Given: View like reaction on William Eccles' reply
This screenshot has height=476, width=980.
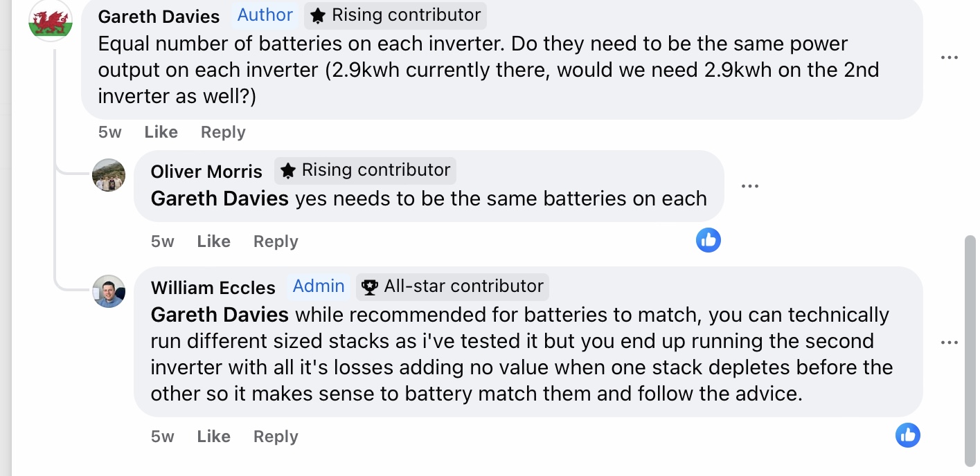Looking at the screenshot, I should (907, 435).
